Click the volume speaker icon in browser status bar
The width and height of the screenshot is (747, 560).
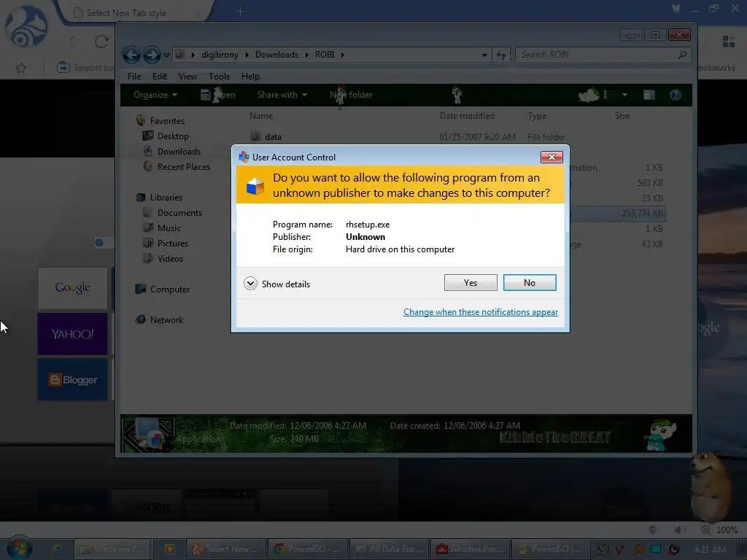pyautogui.click(x=681, y=529)
